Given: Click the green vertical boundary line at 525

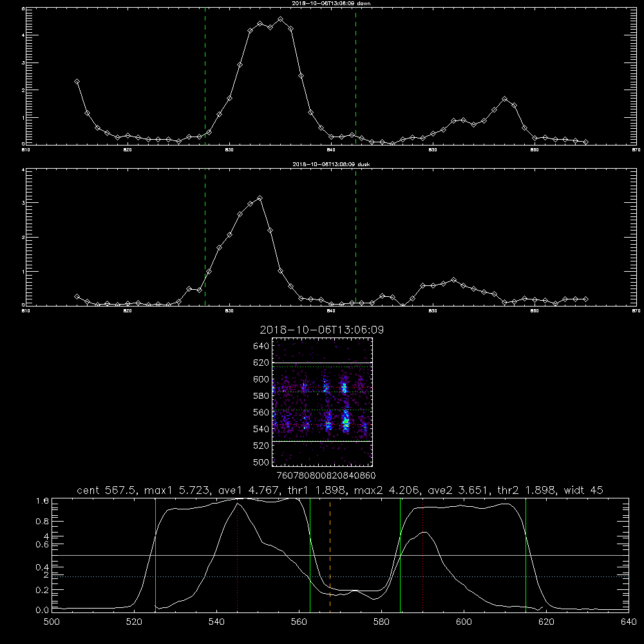Looking at the screenshot, I should 155,554.
